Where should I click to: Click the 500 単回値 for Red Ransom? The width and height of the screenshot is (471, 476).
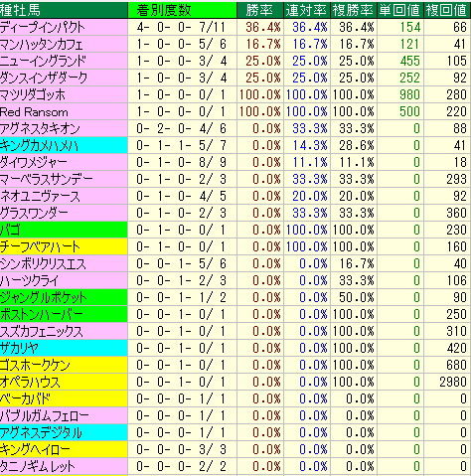coord(410,111)
